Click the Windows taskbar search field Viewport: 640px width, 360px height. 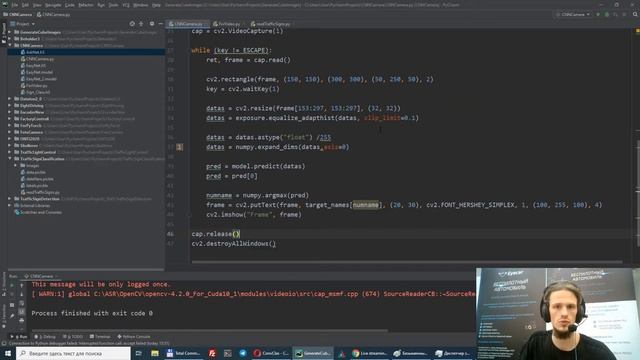73,353
